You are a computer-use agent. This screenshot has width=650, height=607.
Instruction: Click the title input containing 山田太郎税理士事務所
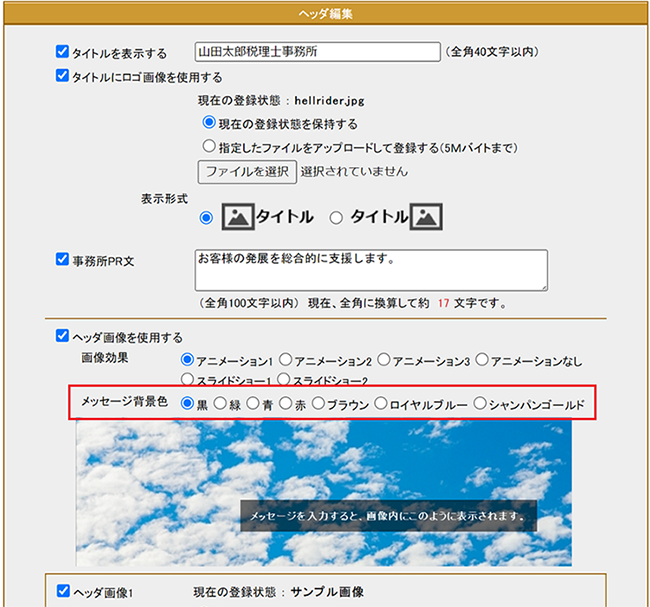(x=318, y=52)
